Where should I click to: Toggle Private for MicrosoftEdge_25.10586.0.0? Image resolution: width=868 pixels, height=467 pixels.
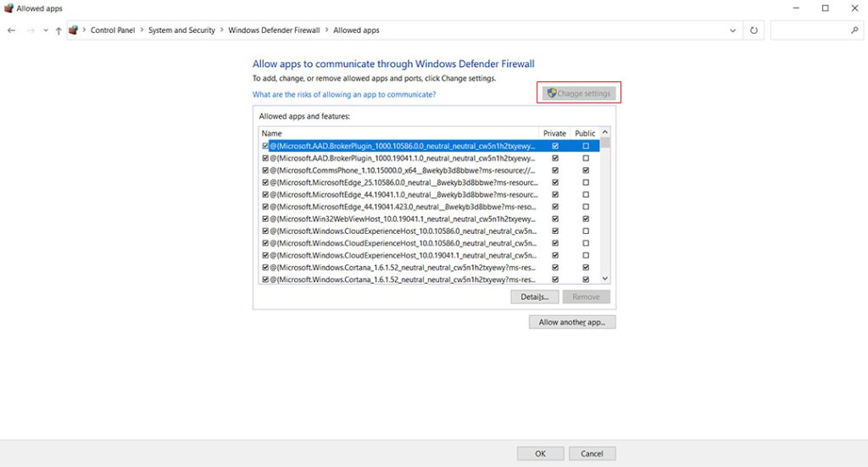tap(555, 182)
